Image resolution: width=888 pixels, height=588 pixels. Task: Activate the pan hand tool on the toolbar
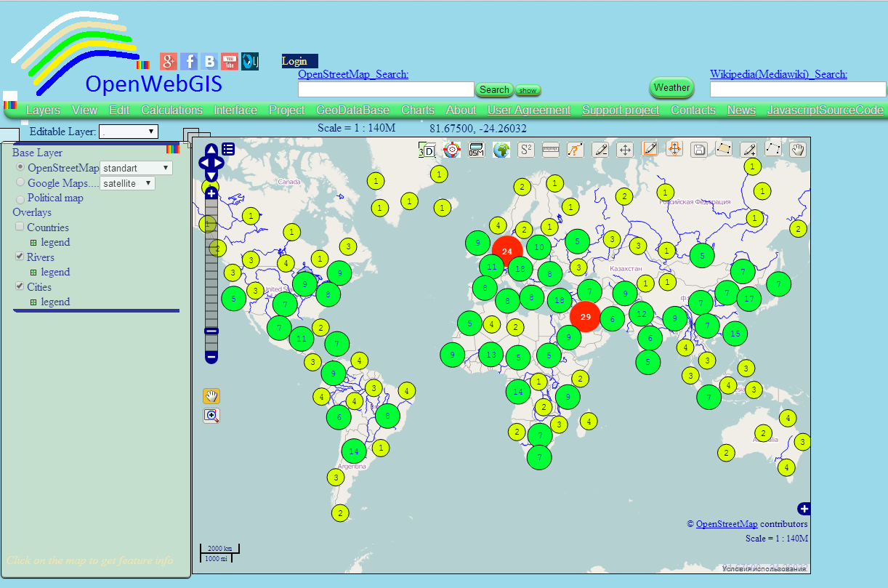point(797,150)
